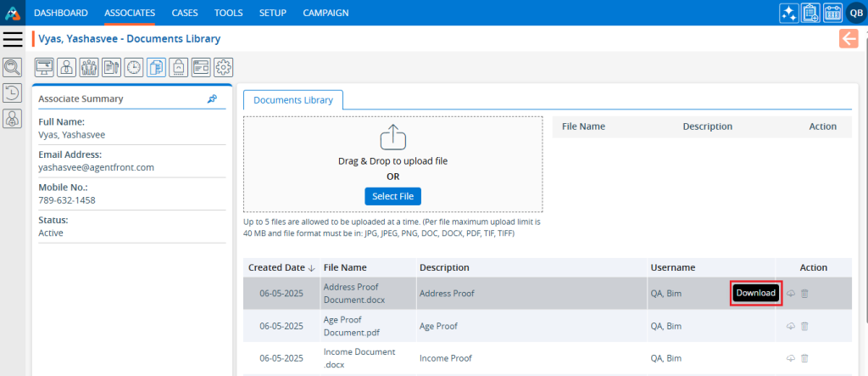
Task: Click the orange back arrow button
Action: point(849,39)
